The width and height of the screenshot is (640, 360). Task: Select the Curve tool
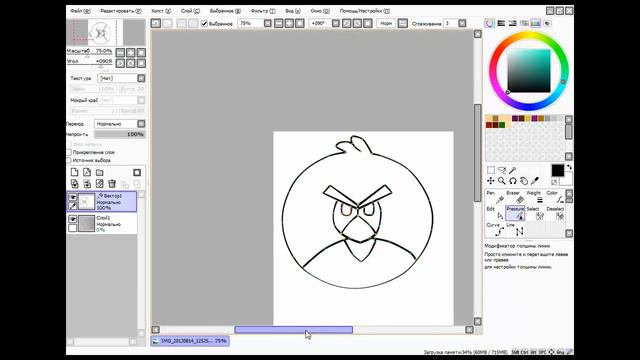point(495,229)
